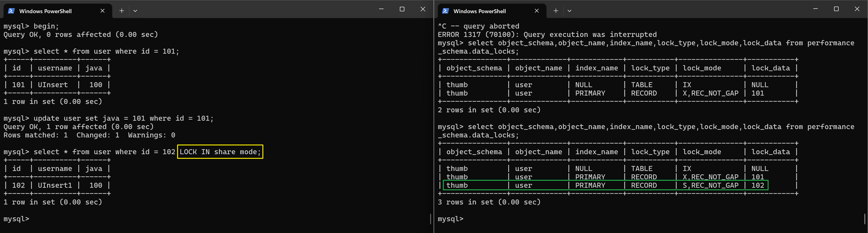Close the right terminal window
Screen dimensions: 868x233
click(x=857, y=9)
